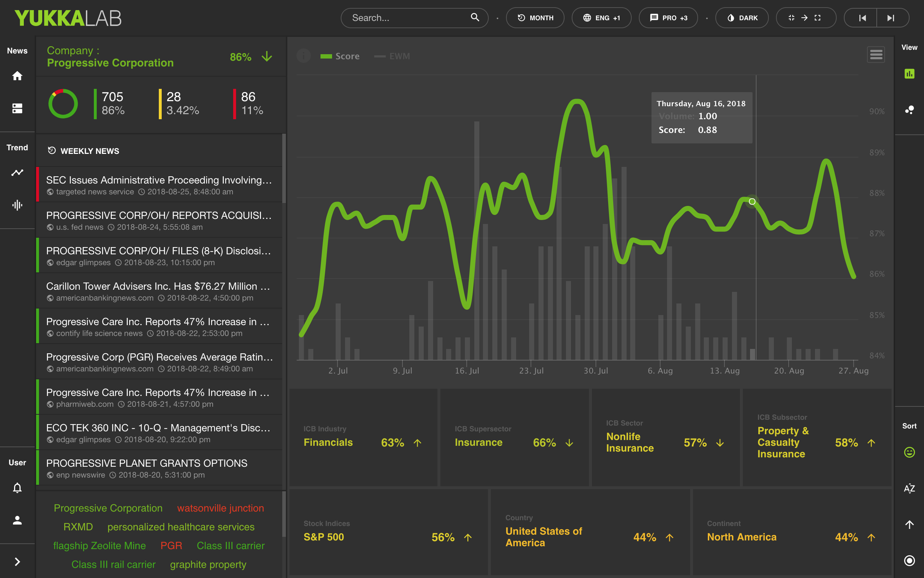Viewport: 924px width, 578px height.
Task: Open Progressive Care article from pharmiweb.com
Action: 159,397
